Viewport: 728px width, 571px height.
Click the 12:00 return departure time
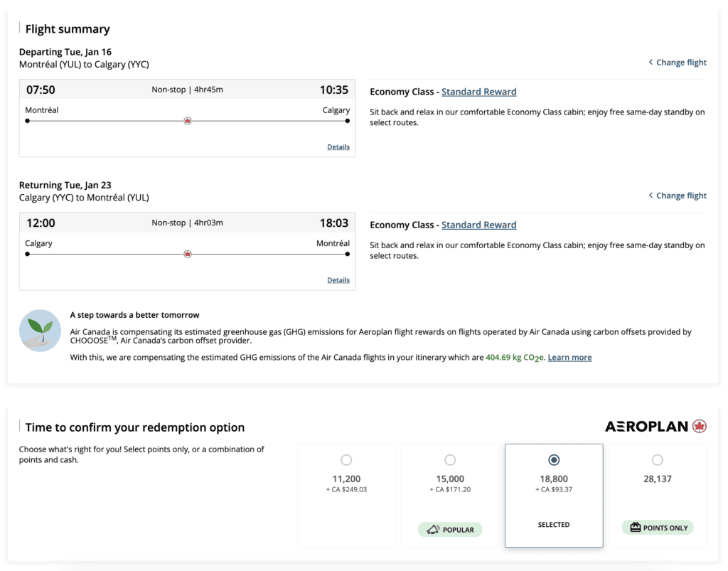[x=41, y=223]
